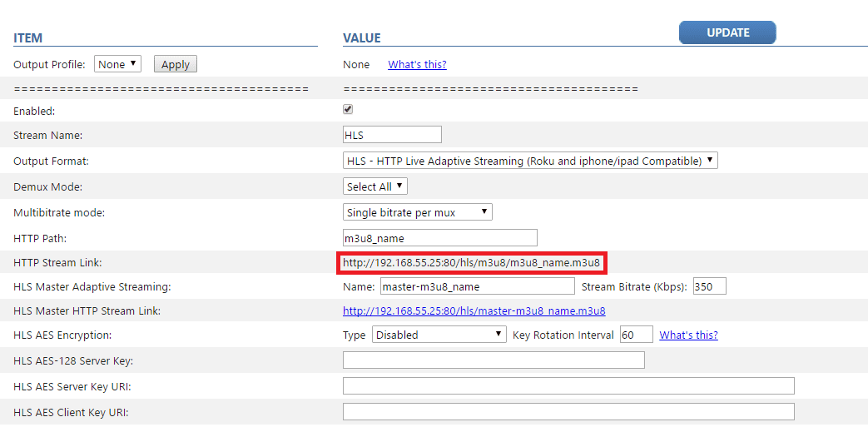
Task: Open "What's this?" help beside Key Rotation Interval
Action: coord(688,335)
